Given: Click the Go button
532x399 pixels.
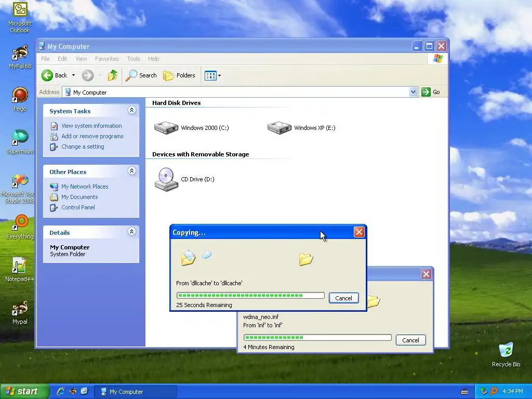Looking at the screenshot, I should click(x=431, y=92).
